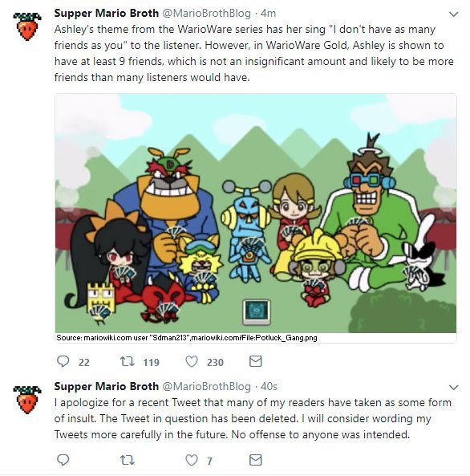Click the avatar beside the apology tweet

tap(27, 400)
